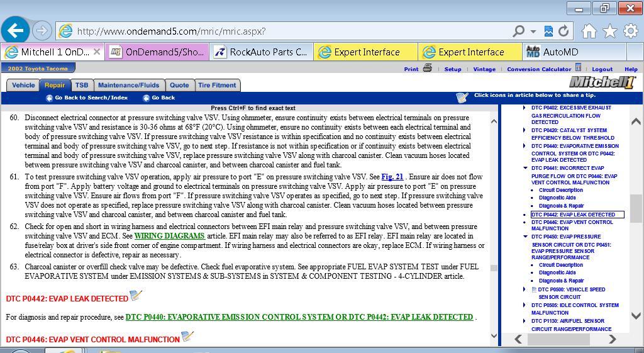Viewport: 644px width, 353px height.
Task: Click index panel scroll left arrow
Action: pos(518,339)
